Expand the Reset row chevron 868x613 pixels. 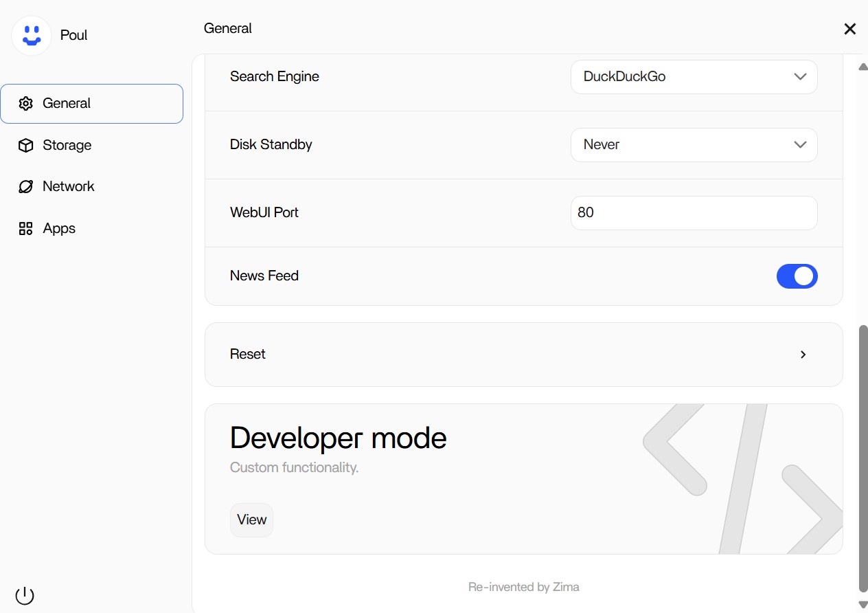pos(803,355)
